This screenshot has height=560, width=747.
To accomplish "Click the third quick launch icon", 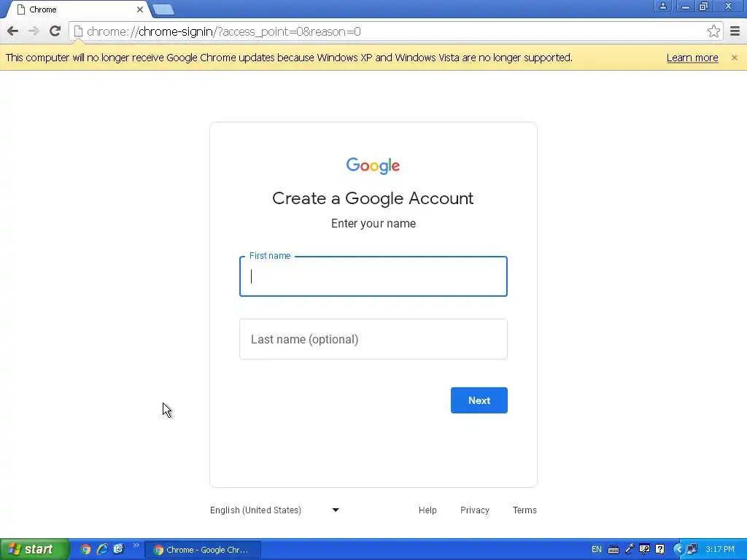I will point(118,549).
